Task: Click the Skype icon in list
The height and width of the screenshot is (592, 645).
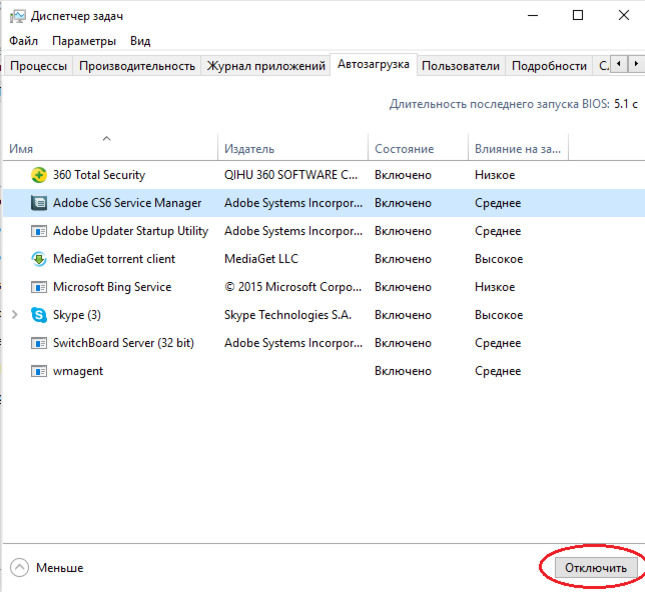Action: [x=39, y=315]
